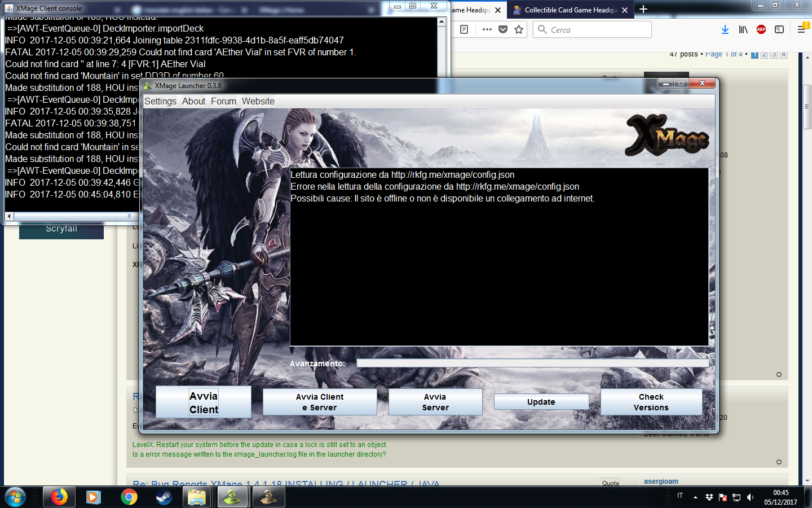Switch to green wizard XMage taskbar window
This screenshot has height=508, width=812.
(232, 497)
